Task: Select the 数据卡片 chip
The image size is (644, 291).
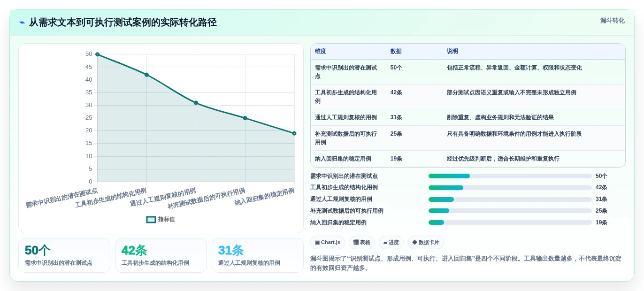Action: pos(426,242)
